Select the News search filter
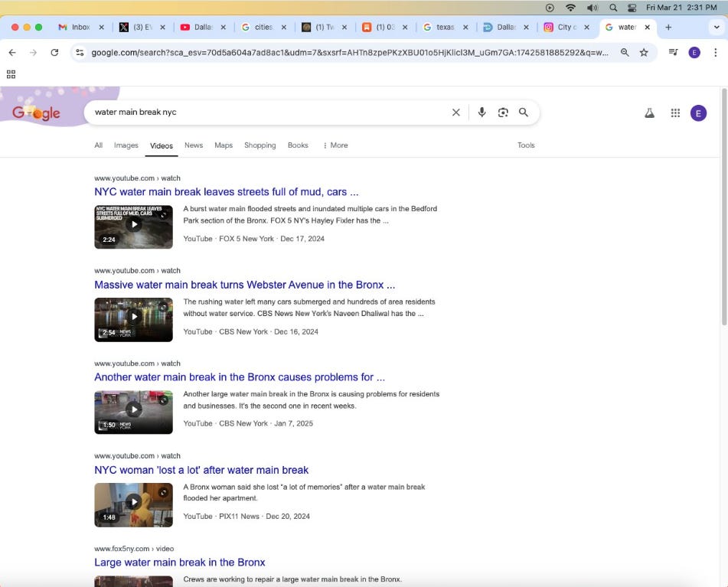 click(x=194, y=145)
